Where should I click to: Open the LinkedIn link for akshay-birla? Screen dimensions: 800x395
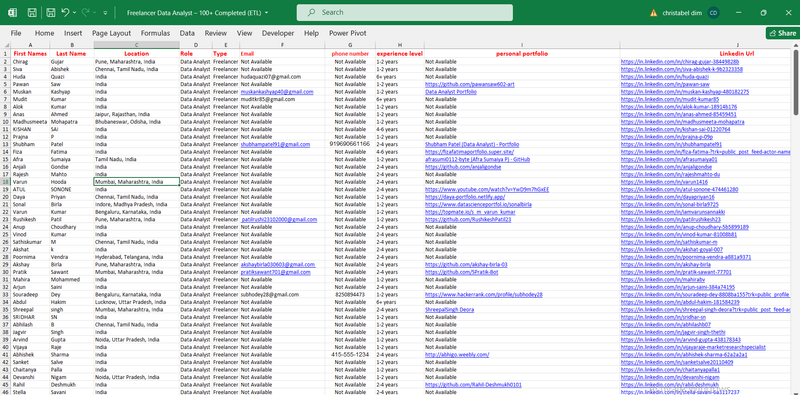click(666, 264)
